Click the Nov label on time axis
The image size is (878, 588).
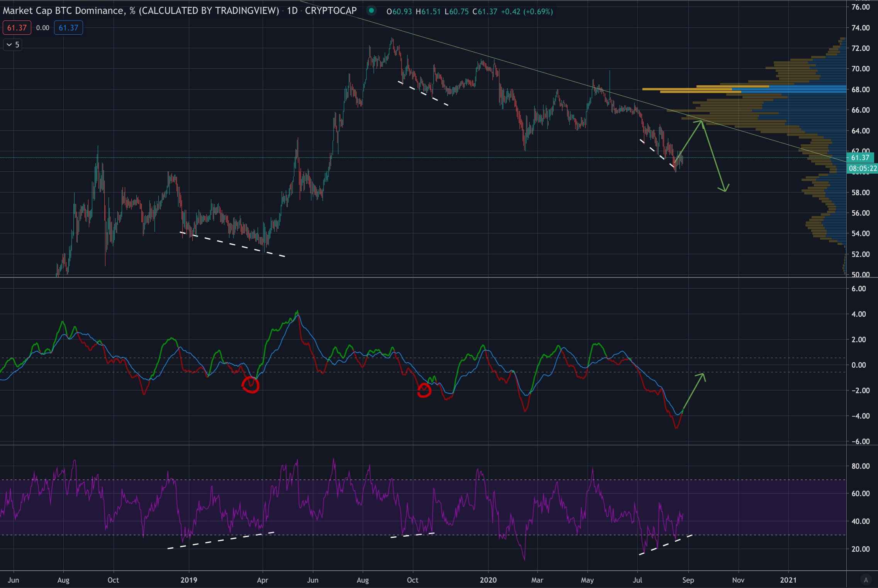click(738, 580)
